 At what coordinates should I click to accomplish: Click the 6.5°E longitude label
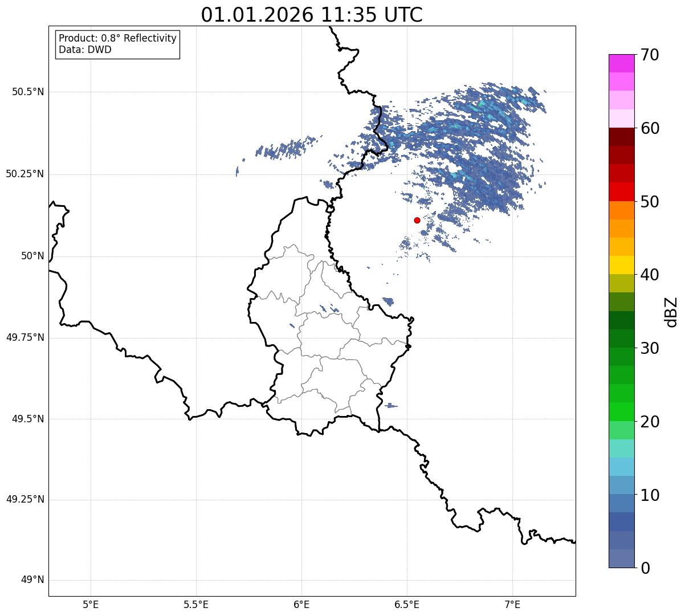[407, 604]
